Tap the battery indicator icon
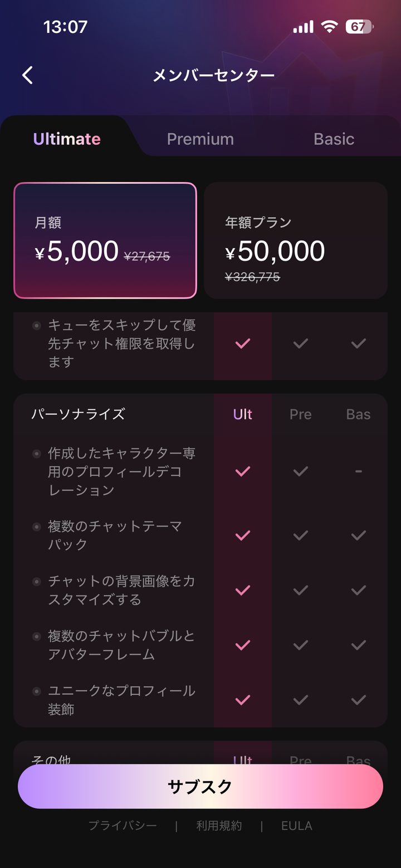The width and height of the screenshot is (401, 868). 360,26
